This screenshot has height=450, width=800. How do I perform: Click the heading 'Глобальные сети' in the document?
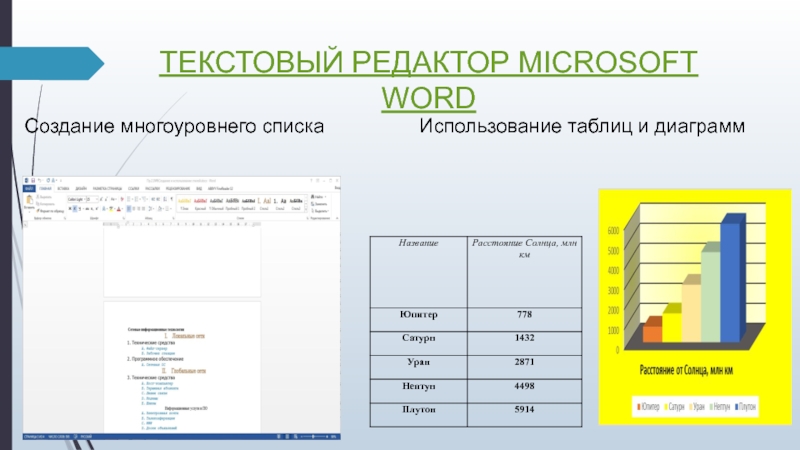click(x=188, y=371)
